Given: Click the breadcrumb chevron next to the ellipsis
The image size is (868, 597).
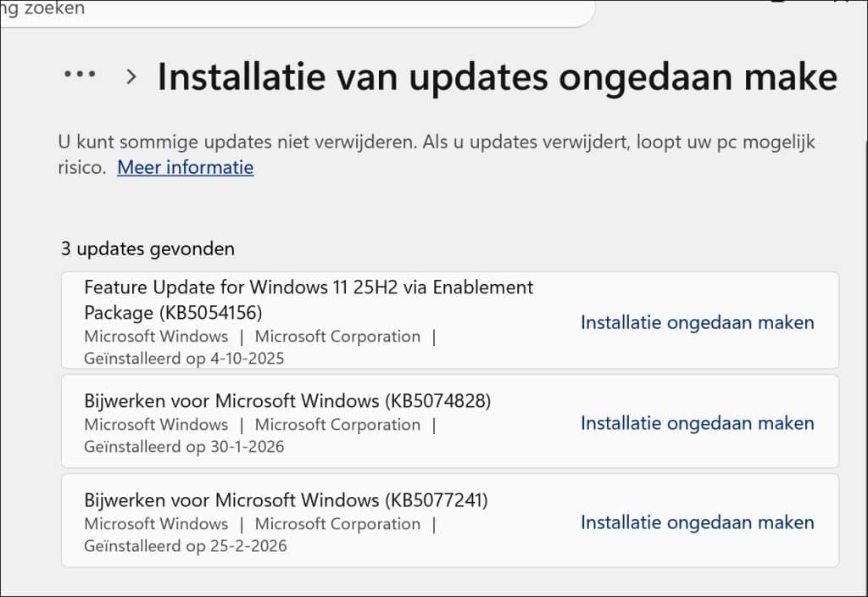Looking at the screenshot, I should (131, 76).
